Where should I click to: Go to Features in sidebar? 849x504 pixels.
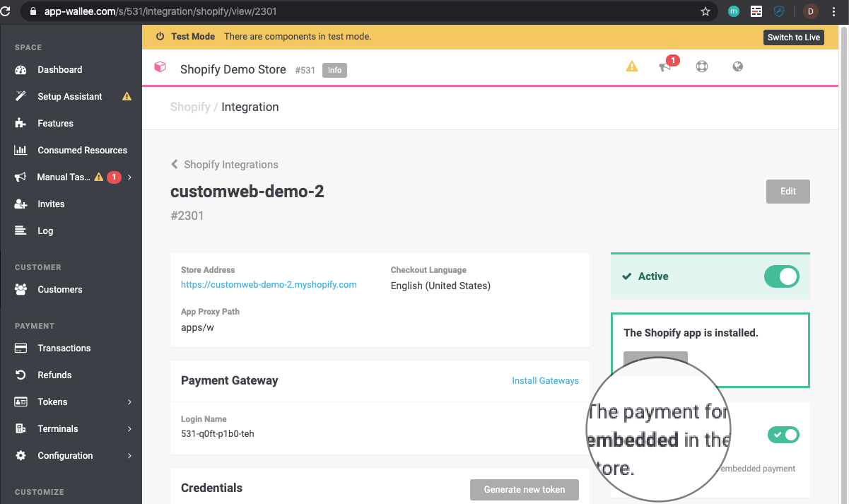[x=56, y=124]
